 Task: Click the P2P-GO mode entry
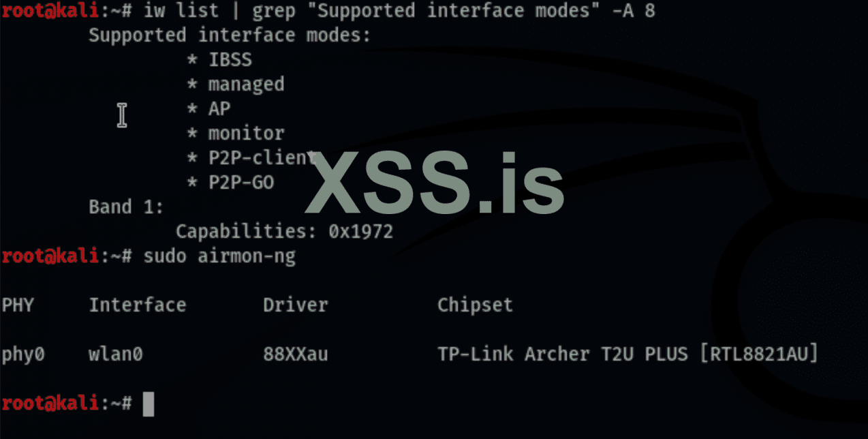tap(241, 182)
